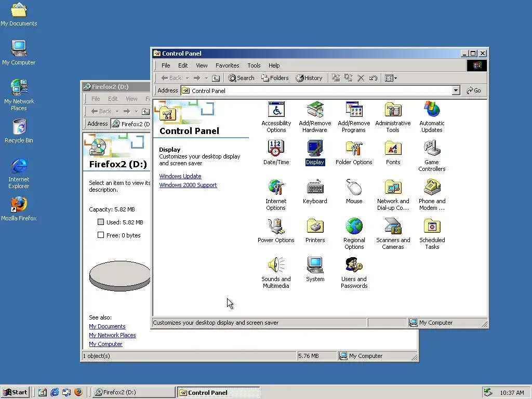Open the Folder Options icon

354,153
